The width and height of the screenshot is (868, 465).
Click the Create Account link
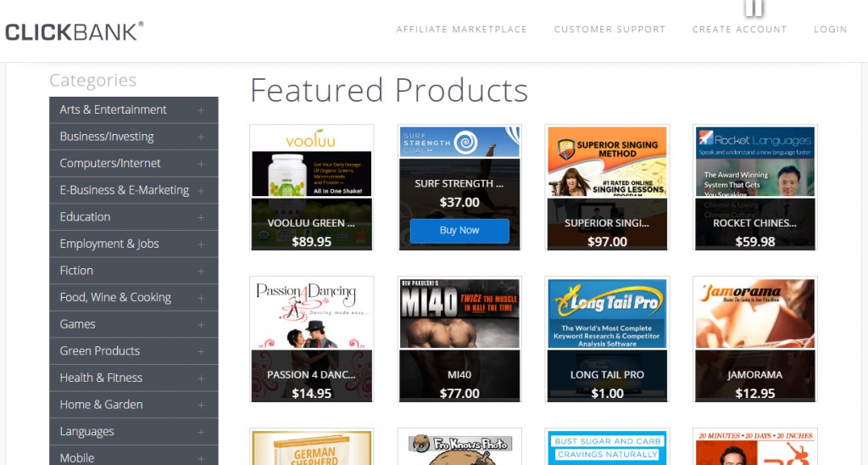[x=739, y=30]
